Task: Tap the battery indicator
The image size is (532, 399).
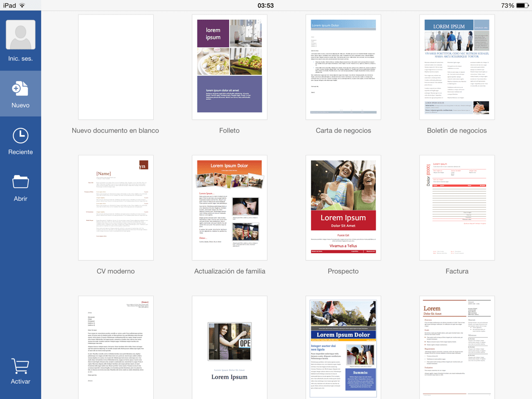Action: click(522, 5)
